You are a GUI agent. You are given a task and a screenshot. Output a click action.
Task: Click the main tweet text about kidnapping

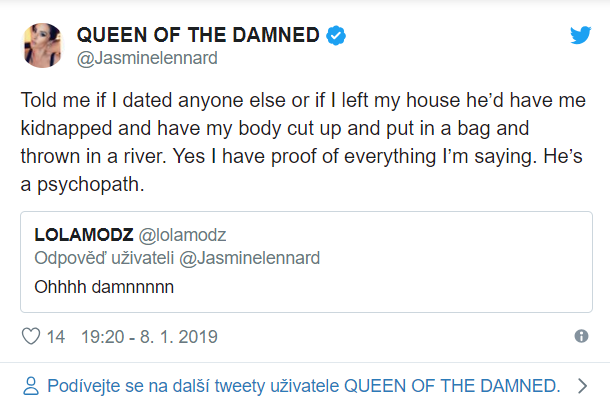click(303, 142)
